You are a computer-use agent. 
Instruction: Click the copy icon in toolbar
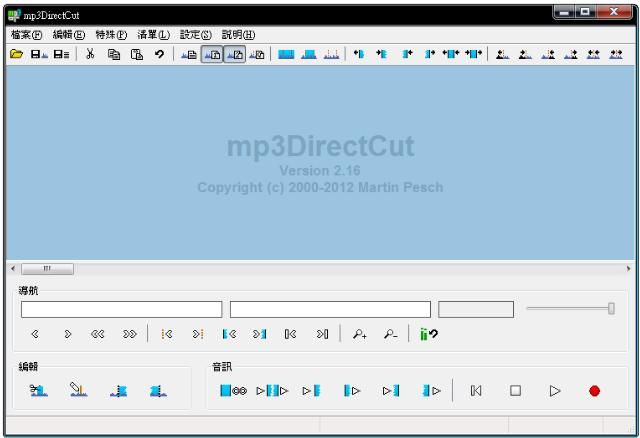[x=113, y=54]
